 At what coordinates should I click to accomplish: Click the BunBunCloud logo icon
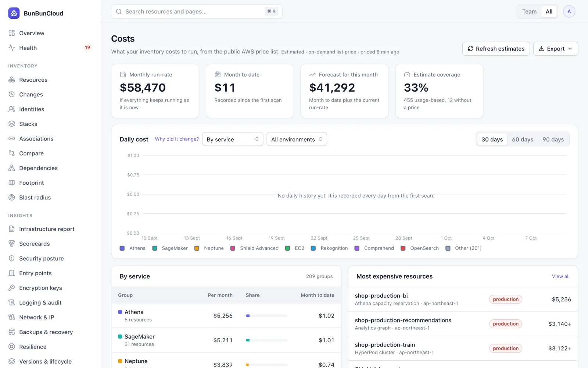14,13
